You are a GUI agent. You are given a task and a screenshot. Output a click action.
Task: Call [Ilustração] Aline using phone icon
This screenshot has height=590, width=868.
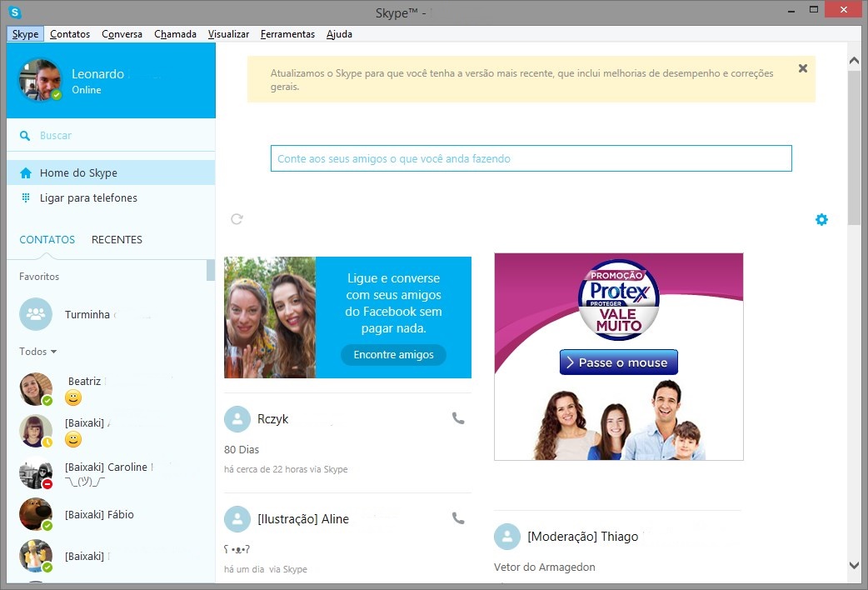(x=458, y=518)
